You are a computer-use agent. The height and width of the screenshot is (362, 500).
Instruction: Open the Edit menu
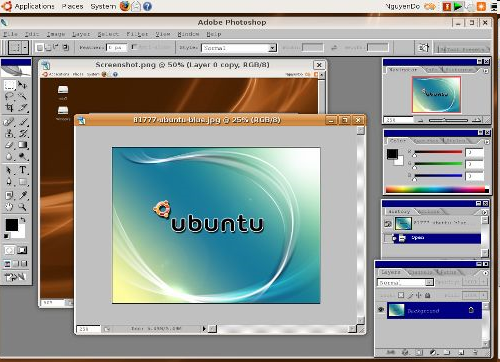tap(32, 34)
